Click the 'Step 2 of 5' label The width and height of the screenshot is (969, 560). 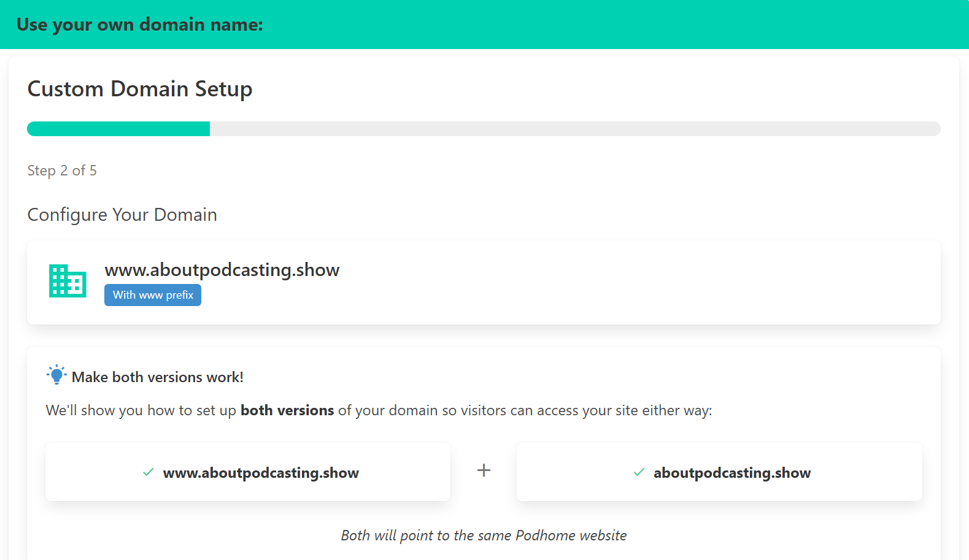tap(62, 171)
